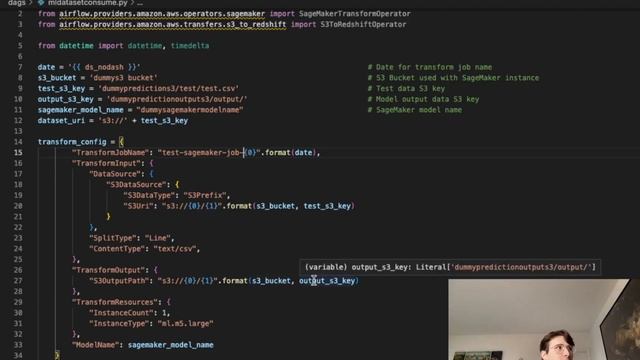
Task: Click the '{{ ds_nodash }}' string value
Action: point(104,67)
